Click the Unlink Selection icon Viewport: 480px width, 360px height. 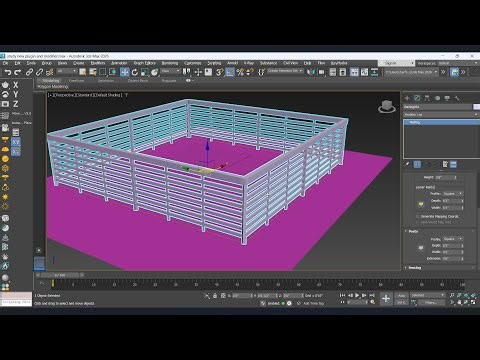point(39,72)
